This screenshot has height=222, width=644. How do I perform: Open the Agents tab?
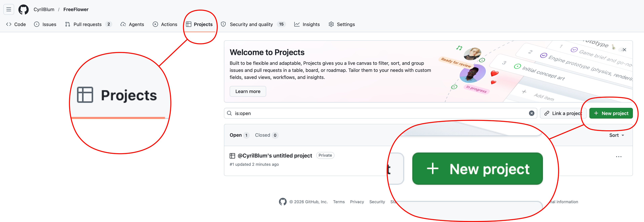click(132, 24)
